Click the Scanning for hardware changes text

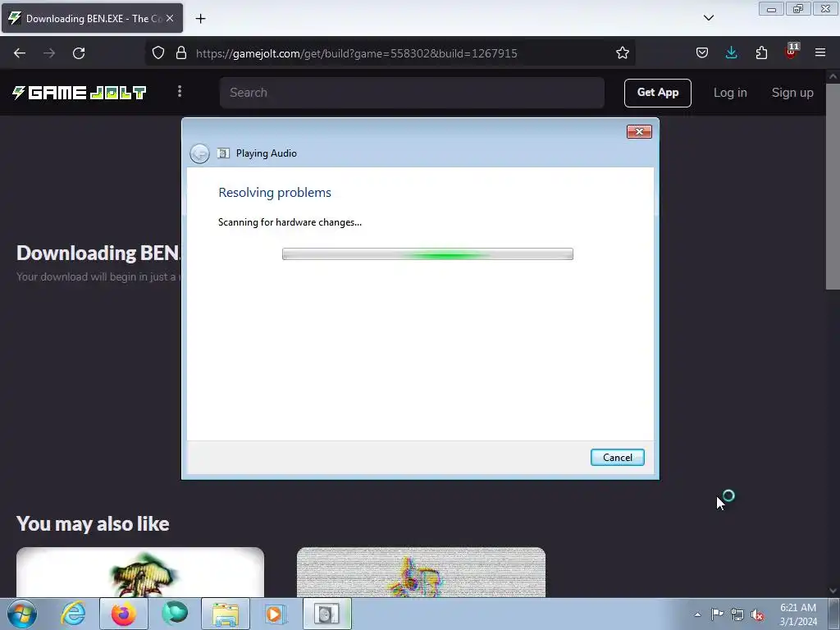[290, 222]
